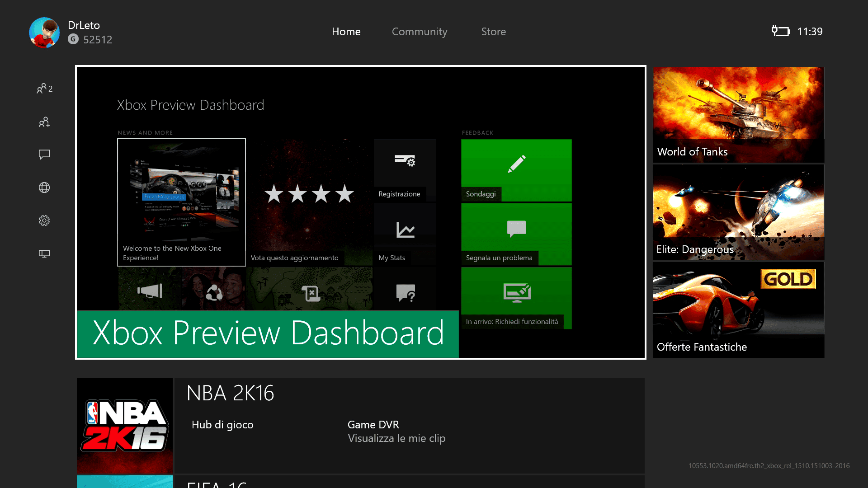Click the 52512 gamerscore value
The width and height of the screenshot is (868, 488).
98,40
